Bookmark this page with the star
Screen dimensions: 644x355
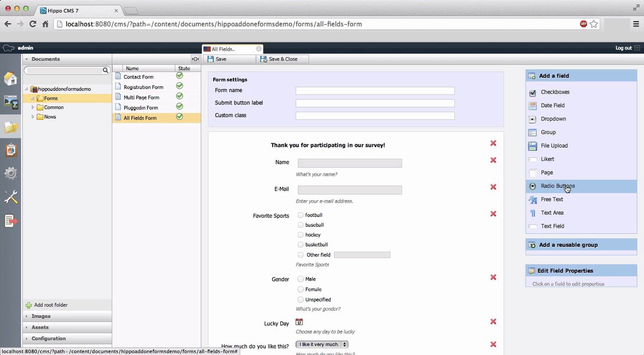coord(594,24)
